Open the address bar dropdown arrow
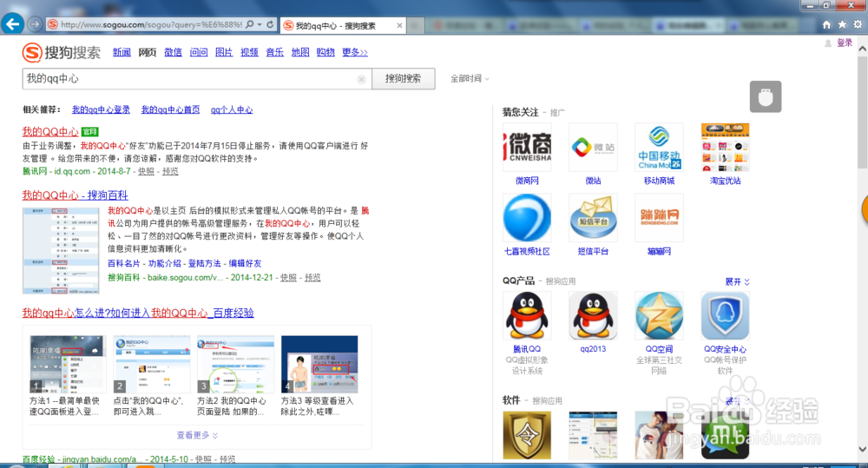868x468 pixels. pos(260,24)
